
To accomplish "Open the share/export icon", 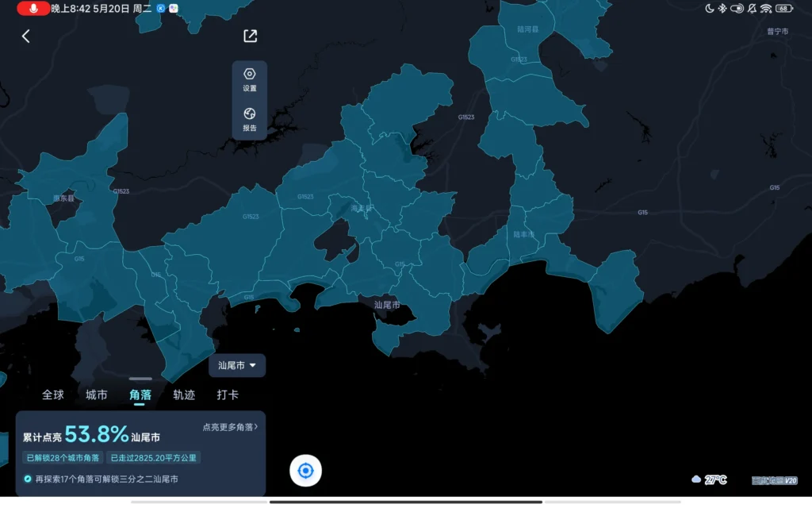I will point(250,36).
